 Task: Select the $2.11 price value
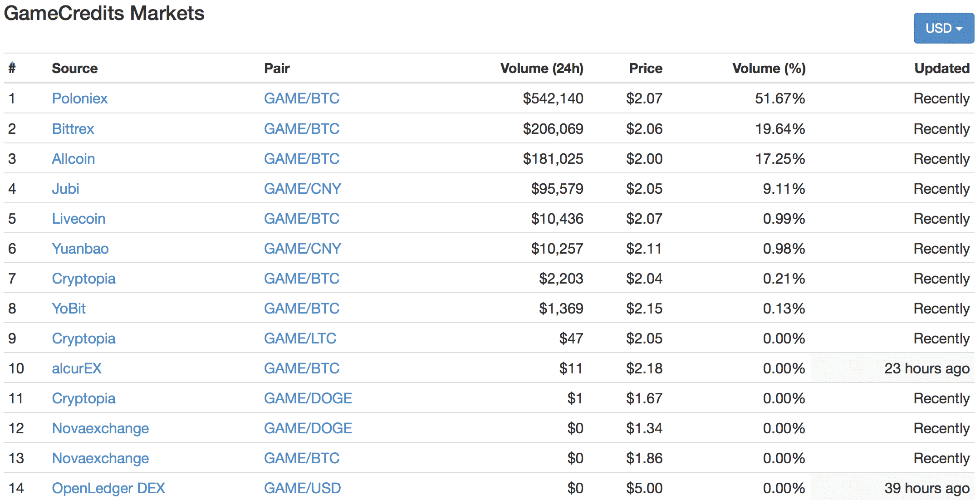click(644, 248)
